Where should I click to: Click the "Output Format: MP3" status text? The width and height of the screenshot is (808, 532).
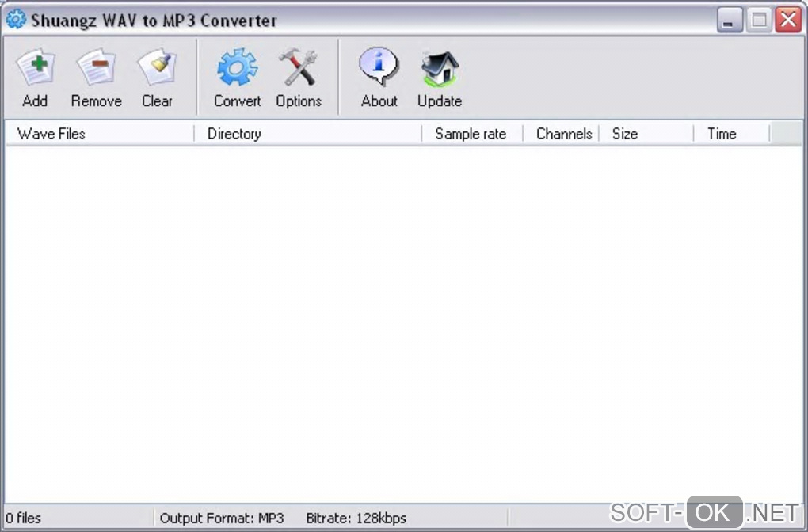tap(222, 518)
